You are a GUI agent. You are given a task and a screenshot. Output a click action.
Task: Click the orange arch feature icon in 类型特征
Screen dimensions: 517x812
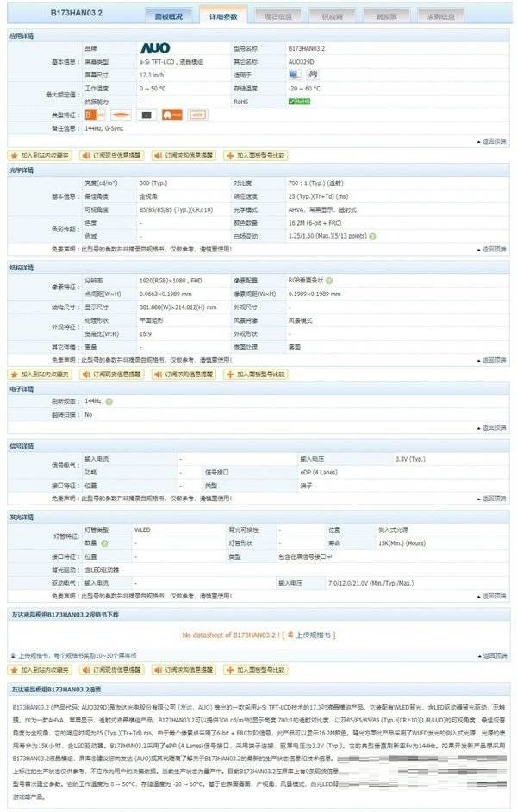click(x=172, y=115)
